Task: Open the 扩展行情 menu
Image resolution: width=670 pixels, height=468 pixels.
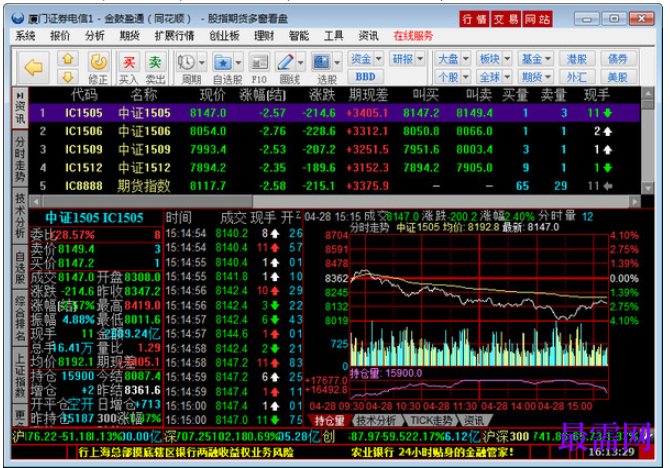Action: (x=174, y=36)
